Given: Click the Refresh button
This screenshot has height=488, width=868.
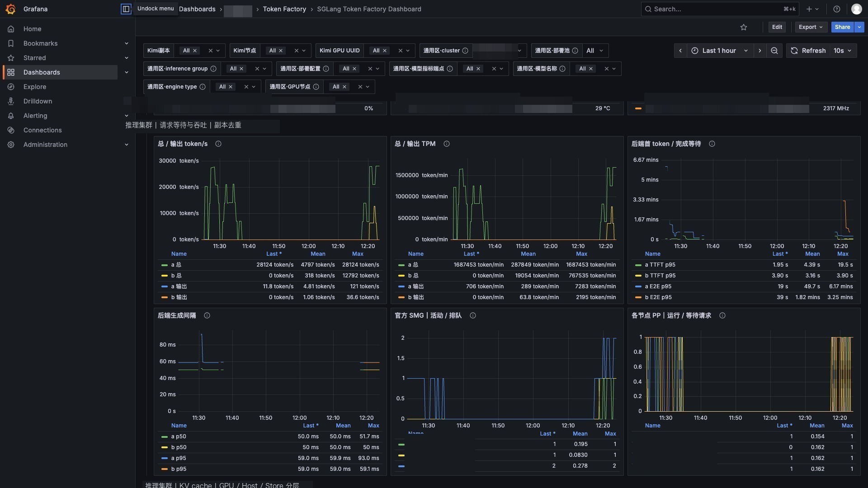Looking at the screenshot, I should [x=808, y=51].
